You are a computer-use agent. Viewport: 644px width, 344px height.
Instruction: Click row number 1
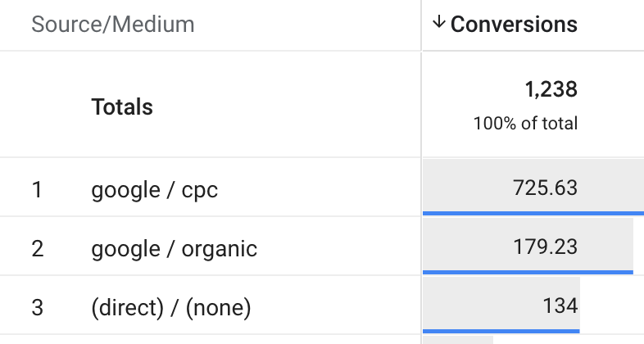[37, 190]
